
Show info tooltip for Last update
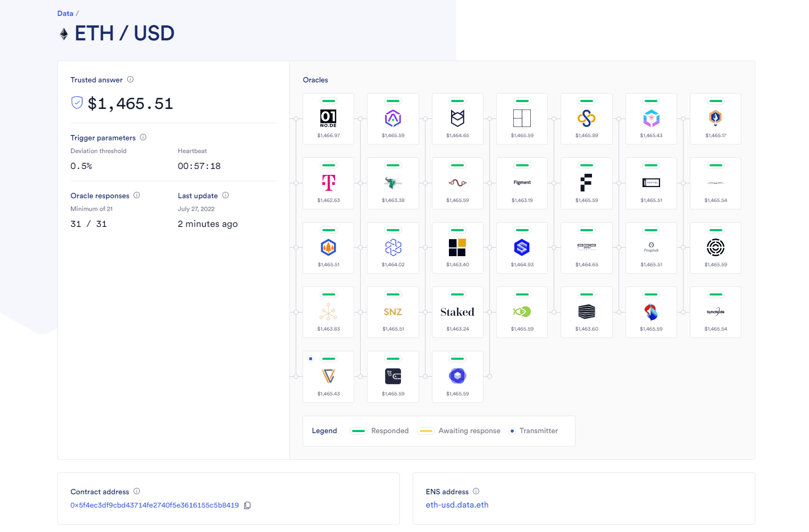tap(226, 196)
